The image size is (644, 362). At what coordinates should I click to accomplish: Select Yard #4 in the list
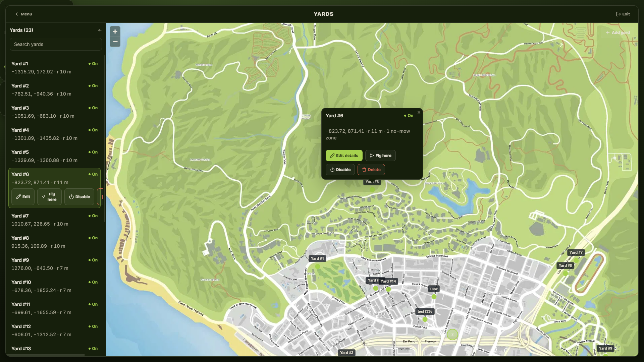(x=54, y=134)
